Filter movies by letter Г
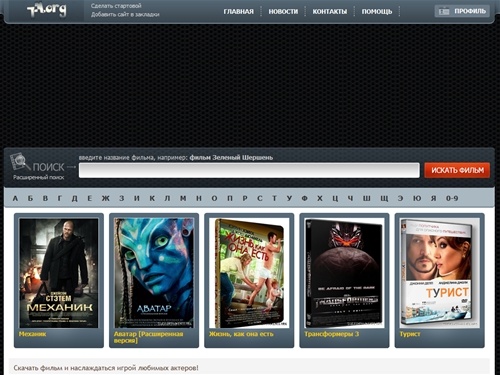This screenshot has height=375, width=500. coord(60,198)
